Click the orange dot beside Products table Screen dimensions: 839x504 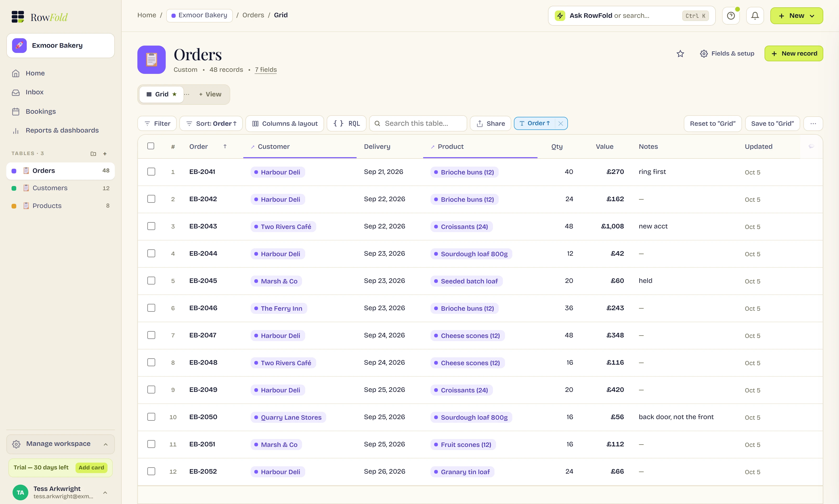point(14,206)
